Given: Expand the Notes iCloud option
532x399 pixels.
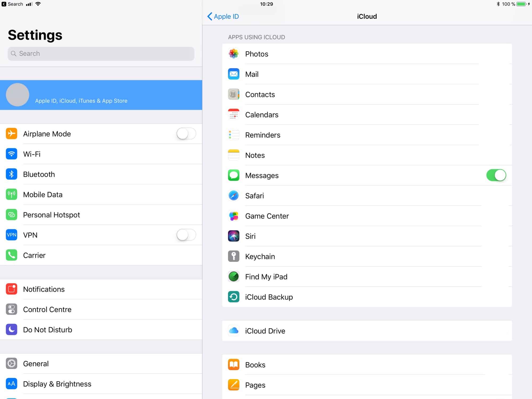Looking at the screenshot, I should 367,155.
